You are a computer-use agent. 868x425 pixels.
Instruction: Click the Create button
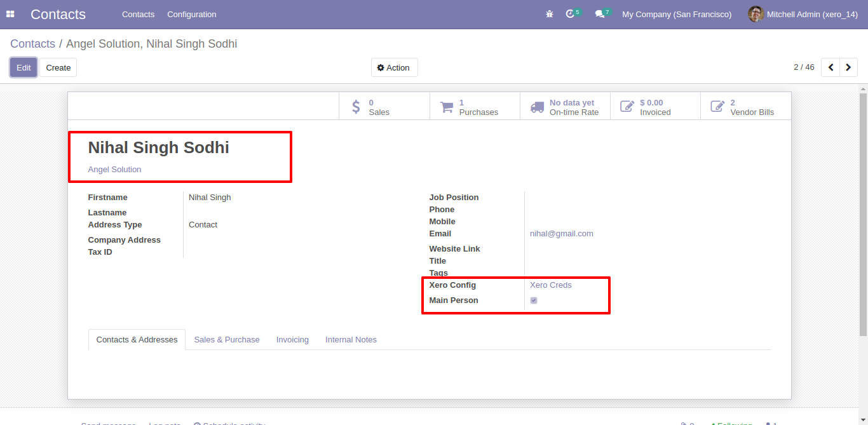pos(58,67)
